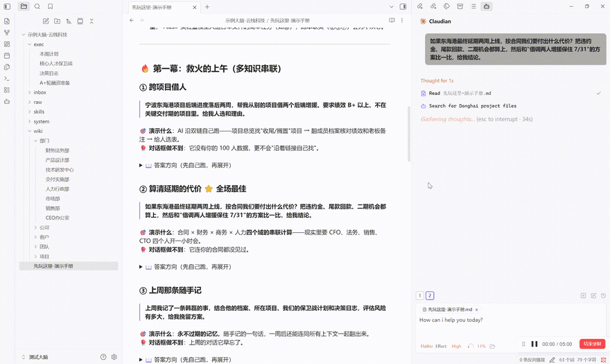The width and height of the screenshot is (610, 364).
Task: Open the note's more options menu
Action: tap(402, 20)
